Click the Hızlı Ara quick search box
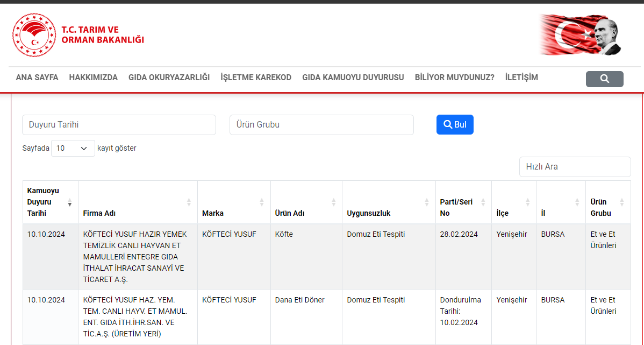This screenshot has height=345, width=644. coord(575,167)
